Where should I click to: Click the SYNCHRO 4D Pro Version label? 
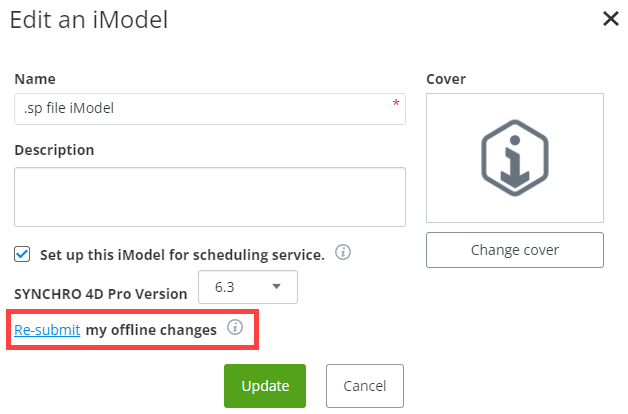pyautogui.click(x=101, y=294)
